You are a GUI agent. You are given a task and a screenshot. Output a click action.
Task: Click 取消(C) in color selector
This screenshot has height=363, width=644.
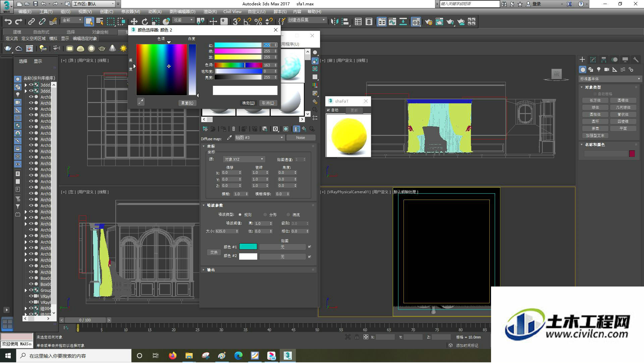click(x=268, y=103)
